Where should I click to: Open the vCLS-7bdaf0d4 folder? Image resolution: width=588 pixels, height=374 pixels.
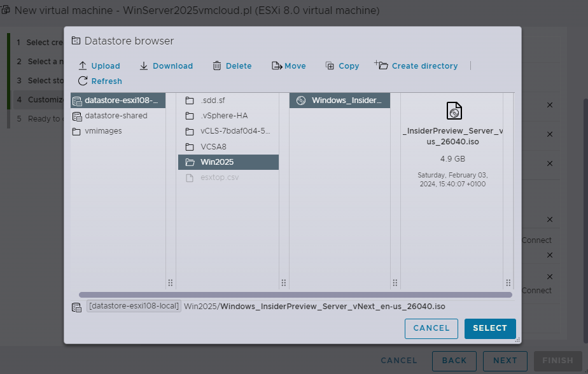tap(228, 131)
